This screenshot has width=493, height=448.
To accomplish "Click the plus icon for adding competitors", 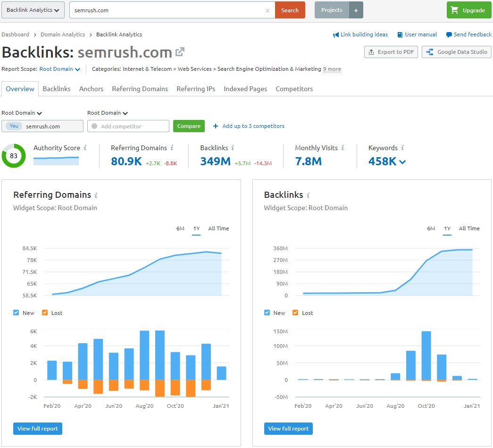I will tap(216, 126).
